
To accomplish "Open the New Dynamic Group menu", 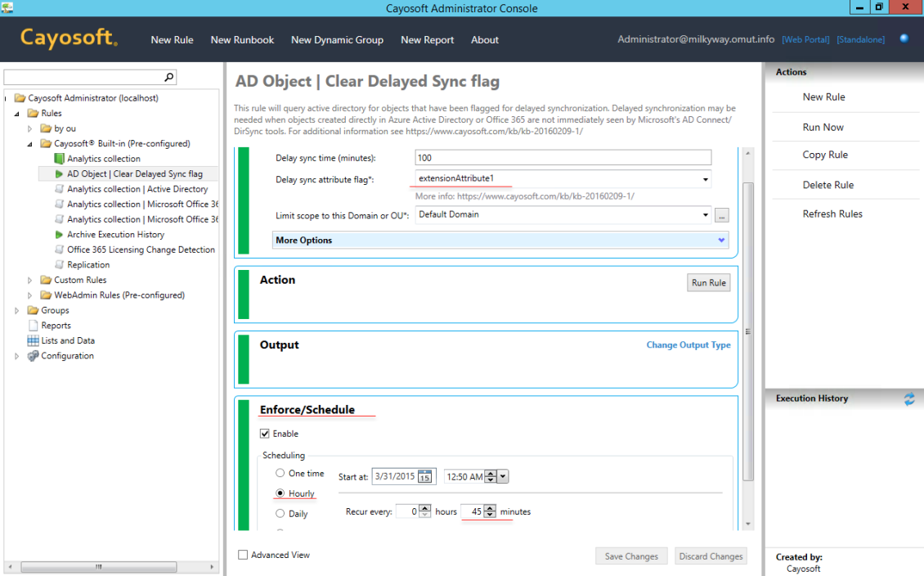I will tap(337, 39).
